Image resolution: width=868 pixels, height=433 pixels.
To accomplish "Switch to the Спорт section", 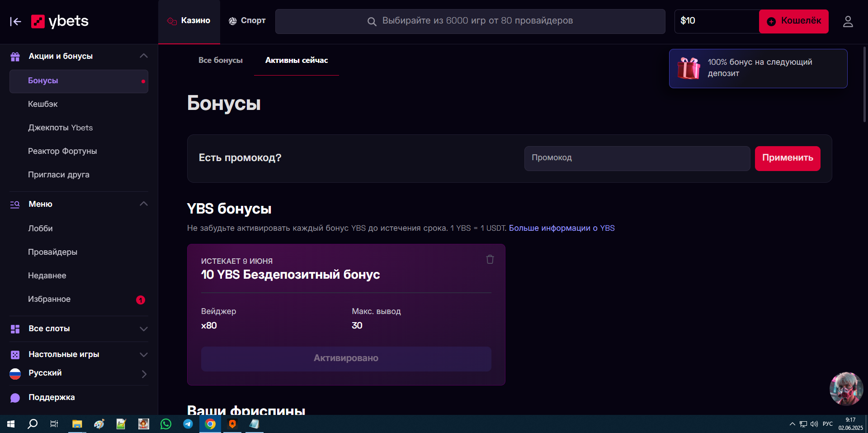I will point(247,21).
